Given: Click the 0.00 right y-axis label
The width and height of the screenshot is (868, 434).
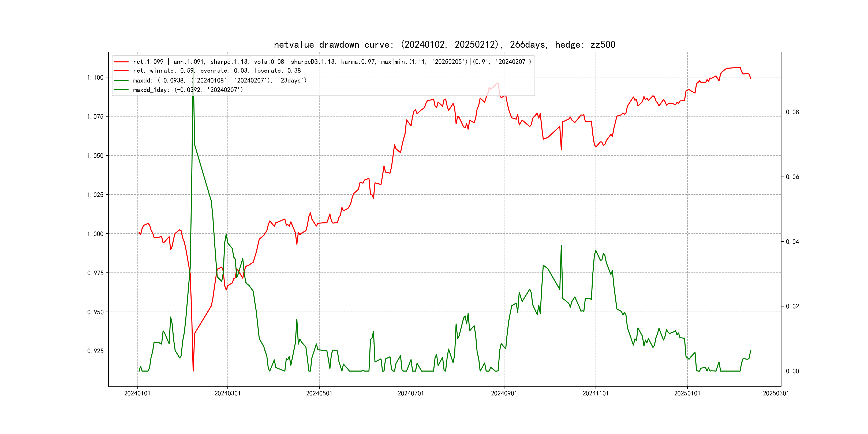Looking at the screenshot, I should 792,371.
